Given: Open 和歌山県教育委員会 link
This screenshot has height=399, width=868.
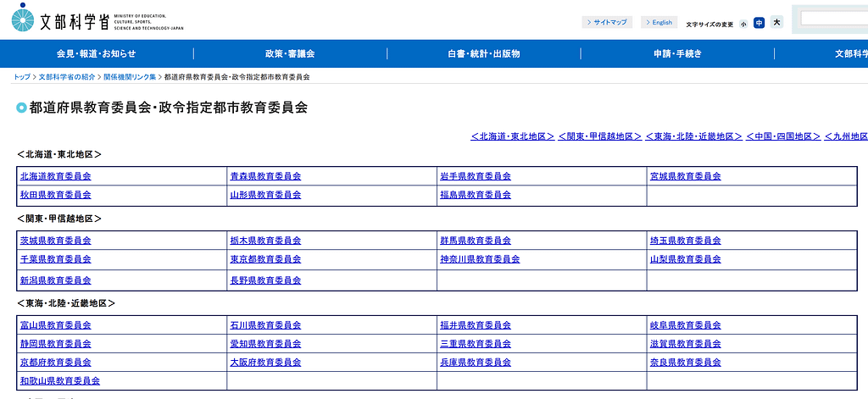Looking at the screenshot, I should pos(59,381).
